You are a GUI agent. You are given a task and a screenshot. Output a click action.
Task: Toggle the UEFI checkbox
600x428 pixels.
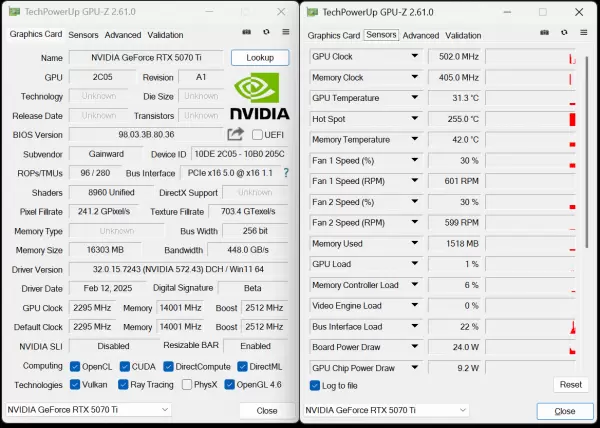(x=258, y=135)
